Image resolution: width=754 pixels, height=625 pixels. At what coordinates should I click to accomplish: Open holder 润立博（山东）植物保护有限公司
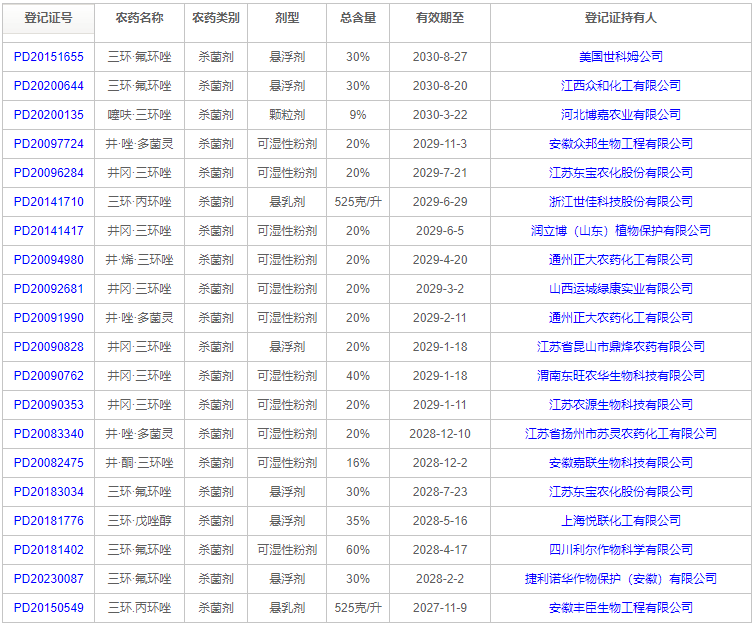[x=621, y=231]
